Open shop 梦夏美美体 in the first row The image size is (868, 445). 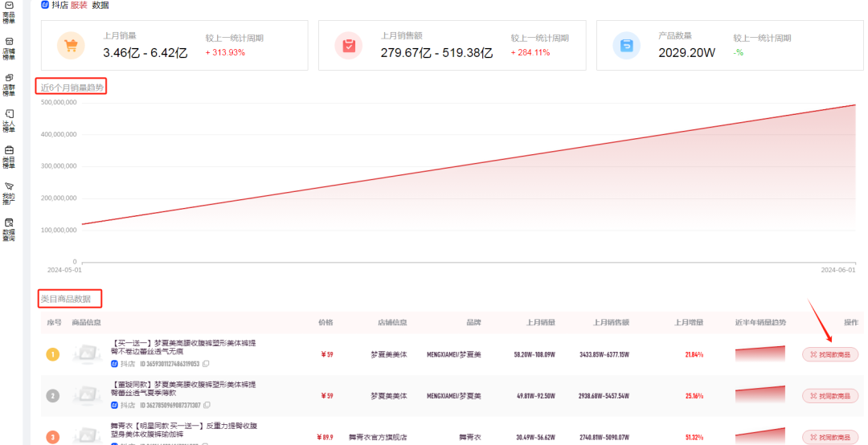[x=389, y=354]
